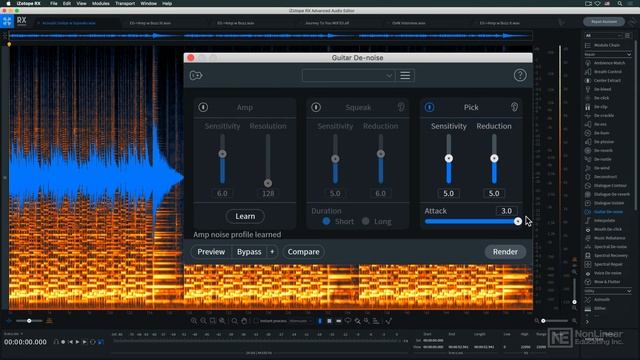Open the Transport menu
640x360 pixels.
pos(125,3)
